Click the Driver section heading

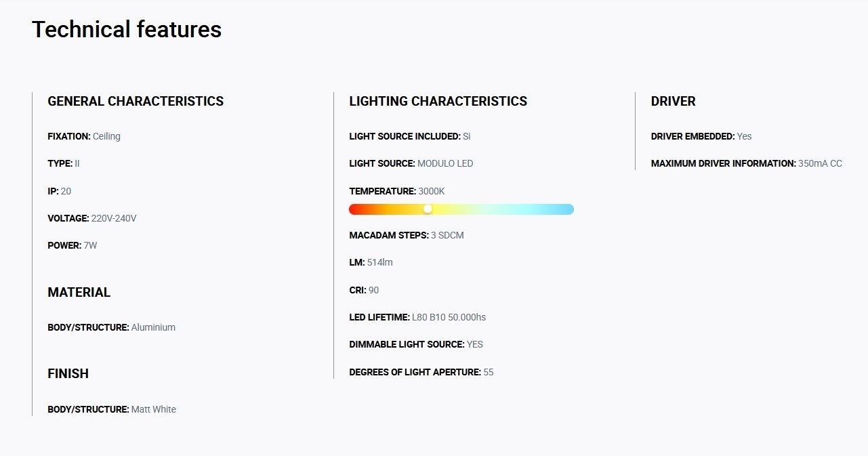coord(673,102)
